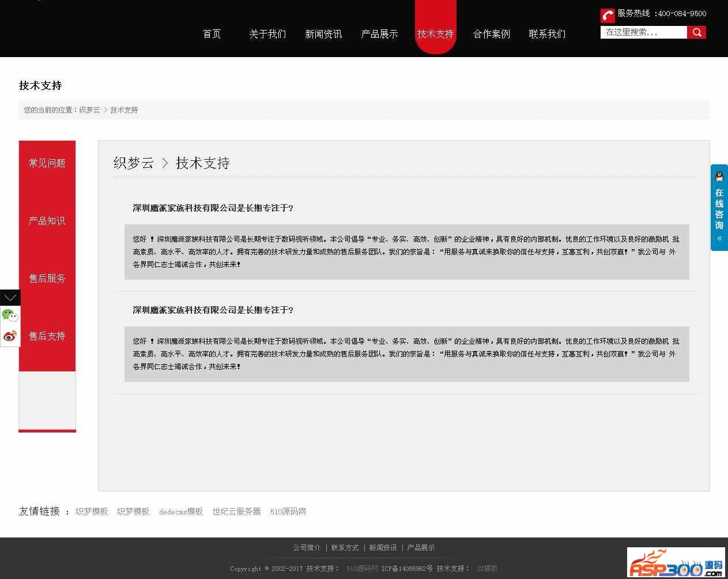
Task: Click 技术支持 in the breadcrumb bar
Action: [124, 110]
